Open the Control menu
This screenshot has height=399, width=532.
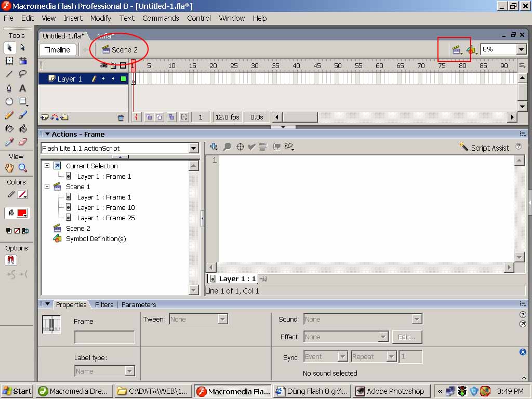pyautogui.click(x=199, y=18)
